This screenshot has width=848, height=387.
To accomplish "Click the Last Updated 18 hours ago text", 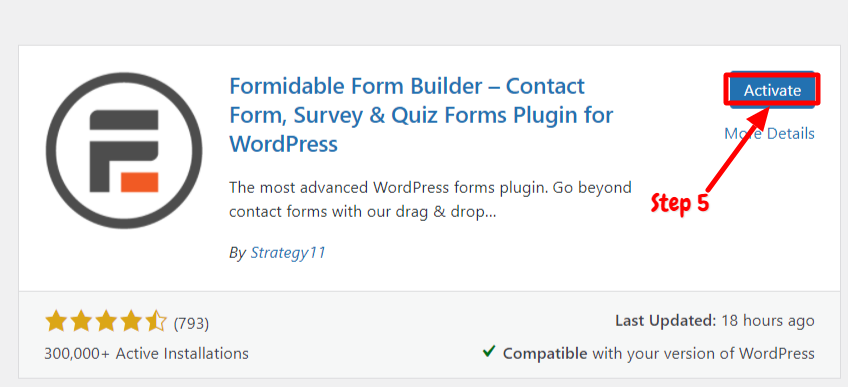I will pos(715,321).
